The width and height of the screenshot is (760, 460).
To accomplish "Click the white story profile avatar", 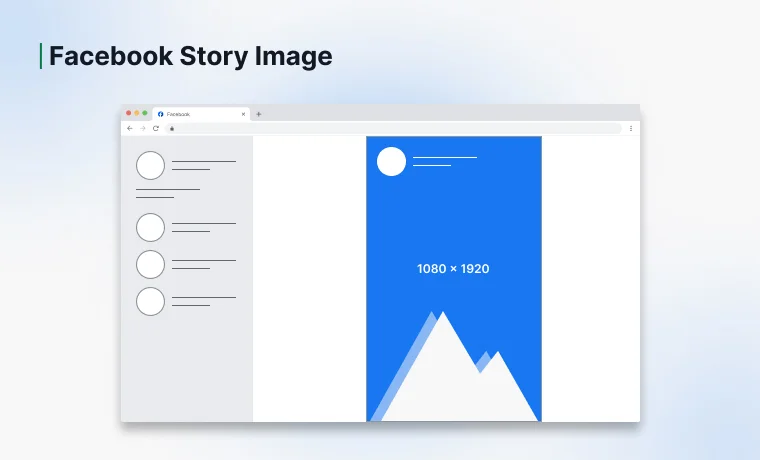I will tap(391, 161).
